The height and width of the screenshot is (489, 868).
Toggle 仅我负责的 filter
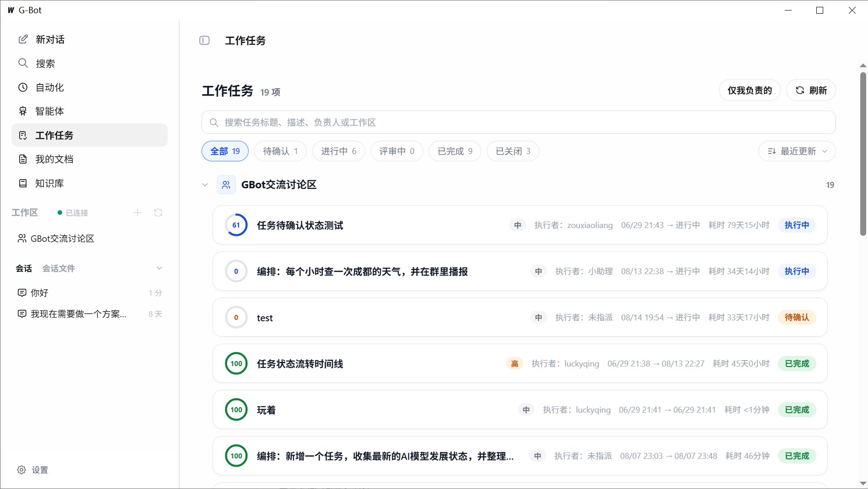click(750, 90)
